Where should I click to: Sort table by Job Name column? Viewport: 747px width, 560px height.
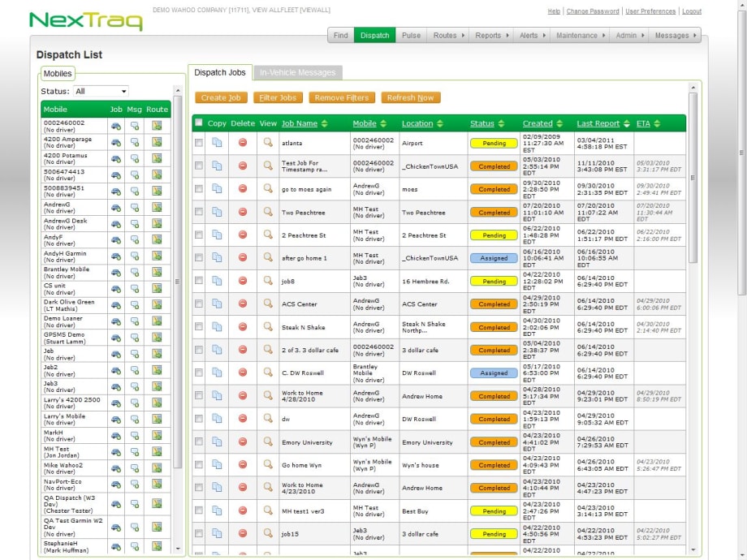(x=300, y=124)
